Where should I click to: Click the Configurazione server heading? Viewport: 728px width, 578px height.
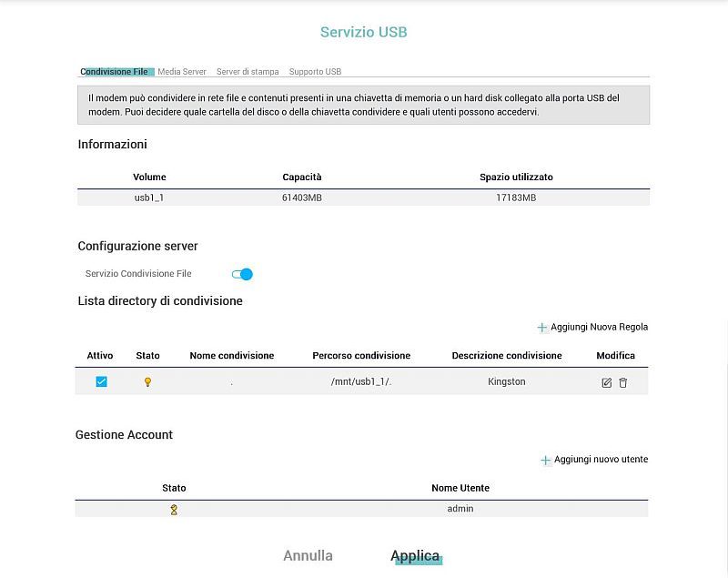[138, 246]
